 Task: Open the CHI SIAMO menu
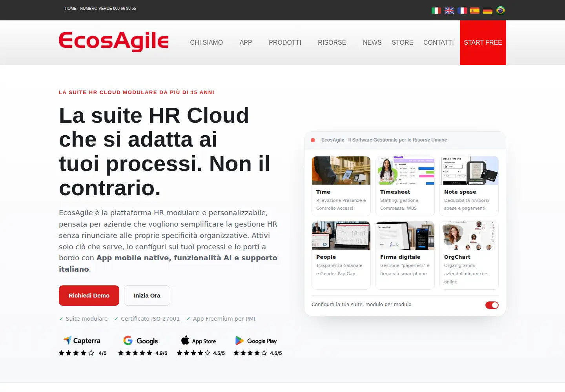point(206,42)
